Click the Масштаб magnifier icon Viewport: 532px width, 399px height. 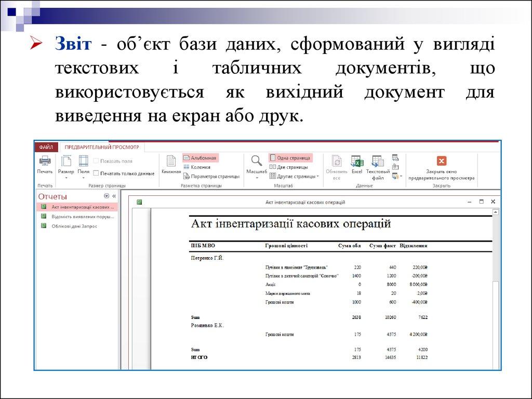[256, 162]
